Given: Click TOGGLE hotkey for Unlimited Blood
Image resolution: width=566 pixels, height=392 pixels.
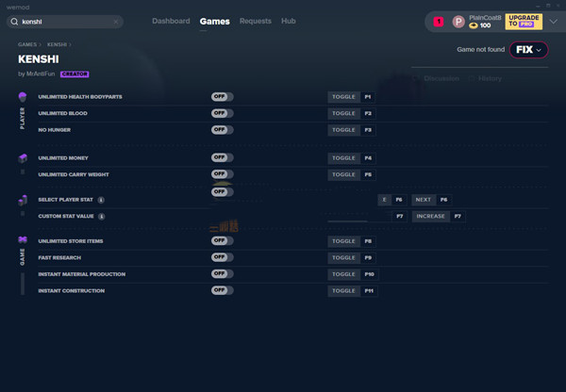Looking at the screenshot, I should click(352, 113).
